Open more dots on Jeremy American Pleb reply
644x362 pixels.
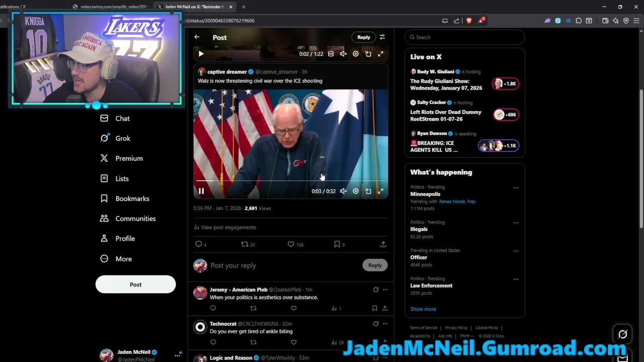tap(385, 290)
